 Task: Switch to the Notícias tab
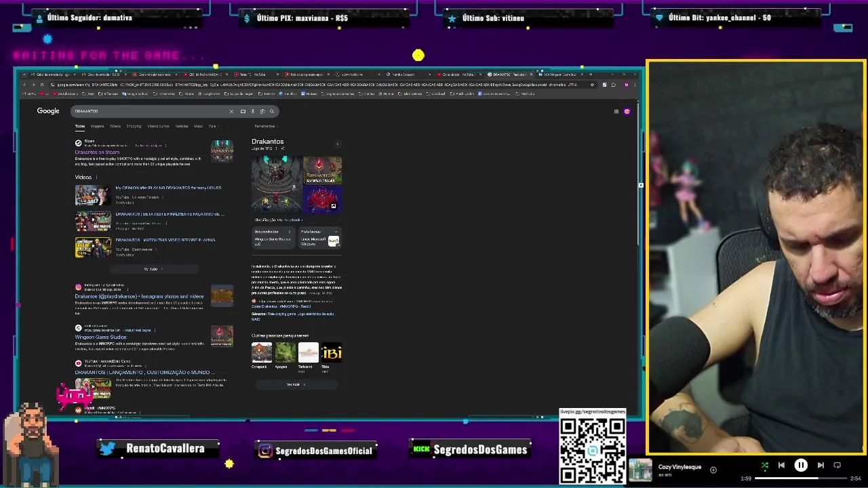click(182, 126)
